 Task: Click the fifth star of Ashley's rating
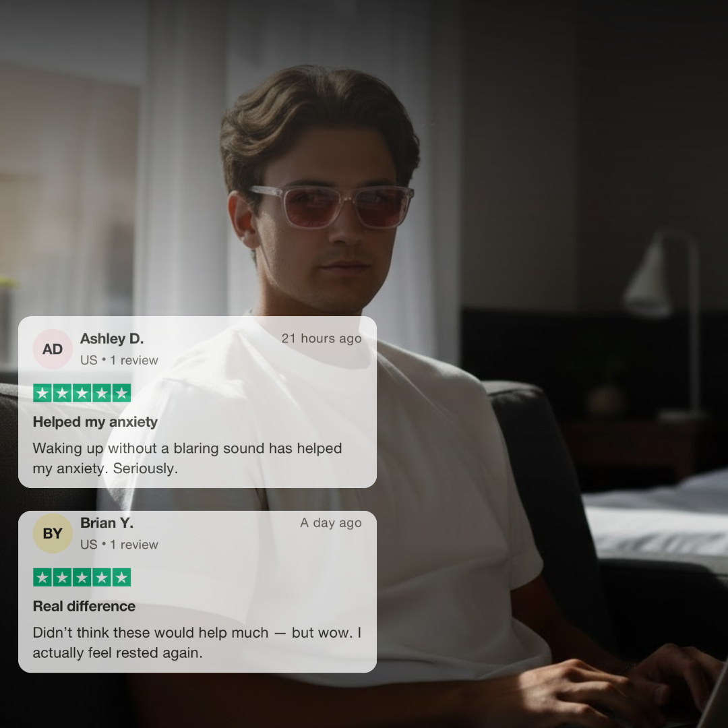pos(121,393)
